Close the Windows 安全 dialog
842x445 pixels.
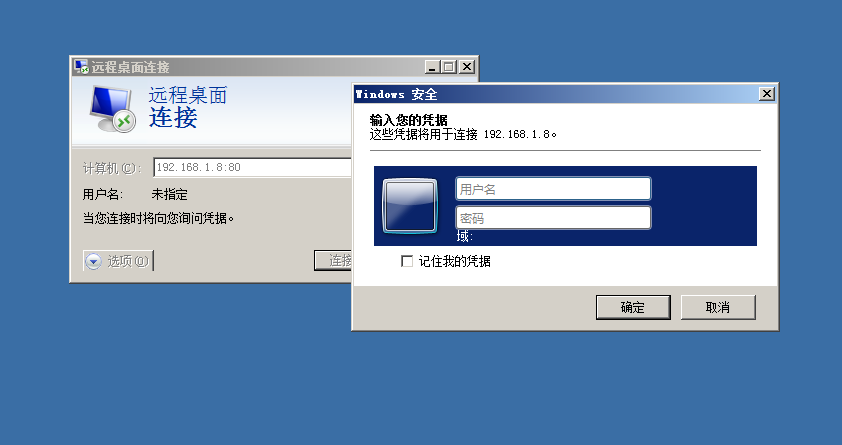coord(767,94)
